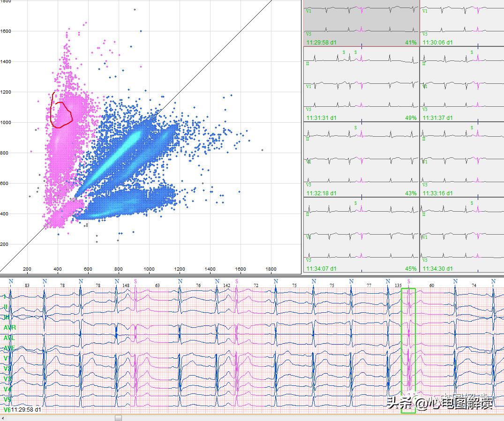Click the N beat label between 83 and 78
The height and width of the screenshot is (421, 504).
(x=45, y=281)
